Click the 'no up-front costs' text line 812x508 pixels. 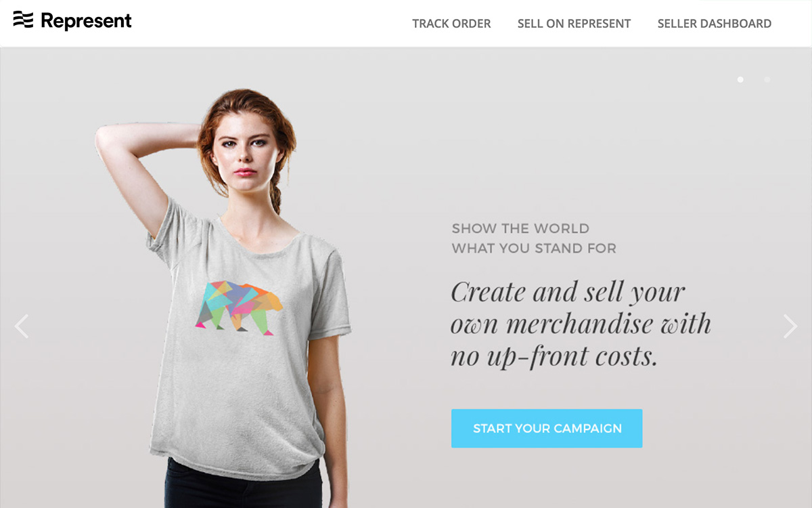pos(554,356)
